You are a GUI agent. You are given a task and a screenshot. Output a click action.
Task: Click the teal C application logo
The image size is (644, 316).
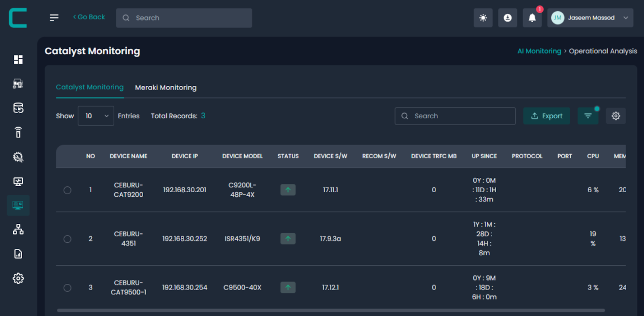(18, 18)
